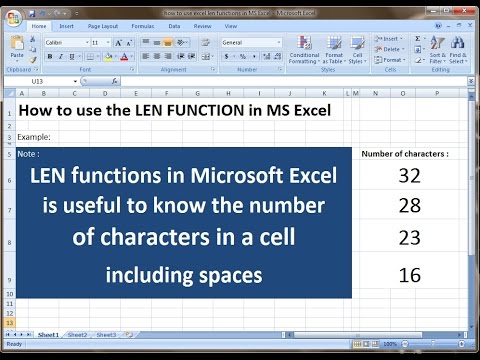Change text Orientation angle
The image size is (480, 360).
181,42
